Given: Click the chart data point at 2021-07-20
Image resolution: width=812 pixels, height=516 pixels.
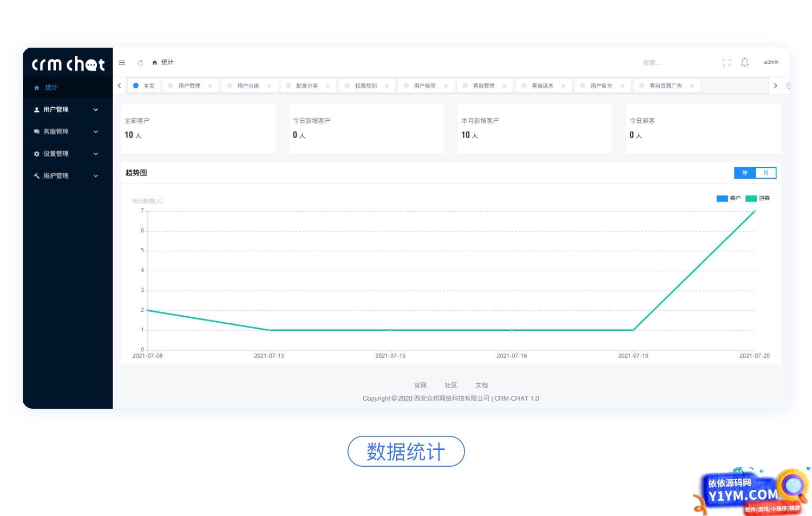Looking at the screenshot, I should point(755,211).
